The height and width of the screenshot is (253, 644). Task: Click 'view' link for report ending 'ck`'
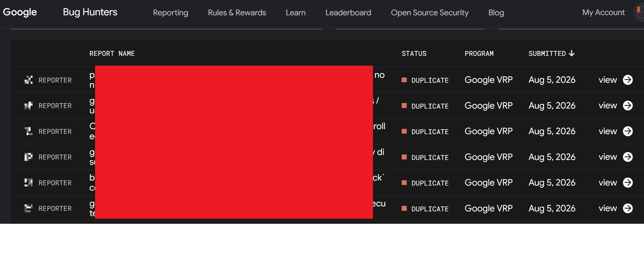pyautogui.click(x=608, y=183)
